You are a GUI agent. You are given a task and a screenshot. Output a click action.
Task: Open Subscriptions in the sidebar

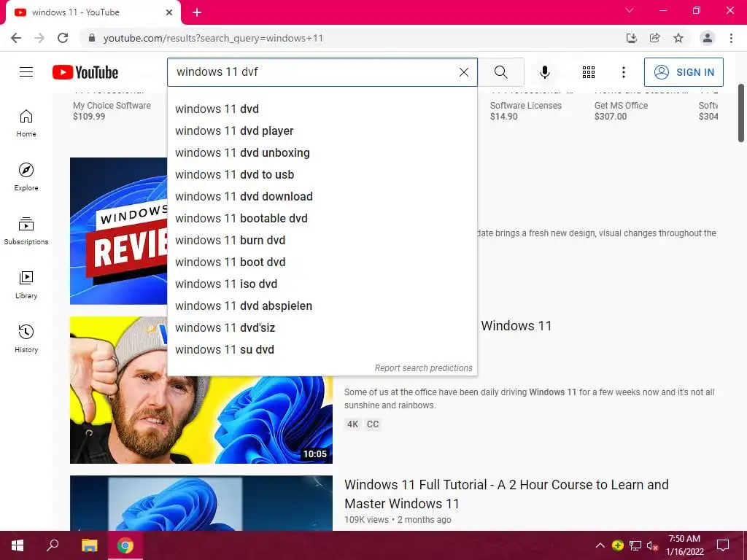26,230
